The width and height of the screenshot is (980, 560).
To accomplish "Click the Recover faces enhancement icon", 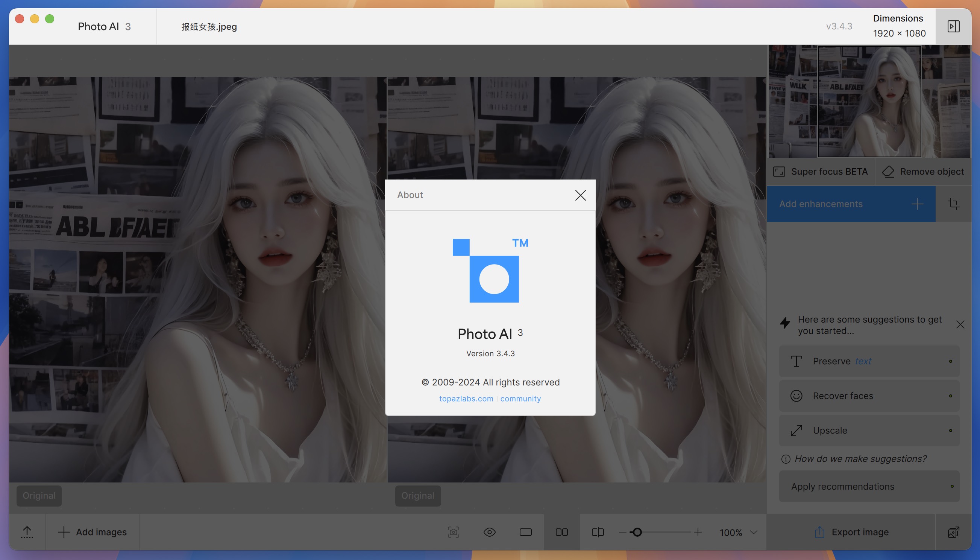I will click(x=796, y=396).
